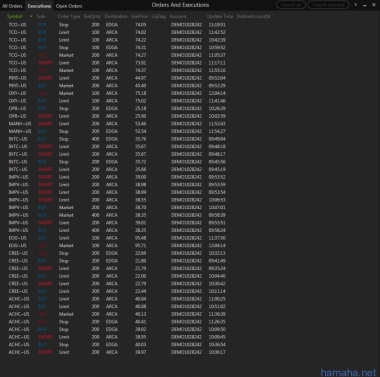This screenshot has height=377, width=380.
Task: Click the Cancel all button
Action: pos(291,5)
